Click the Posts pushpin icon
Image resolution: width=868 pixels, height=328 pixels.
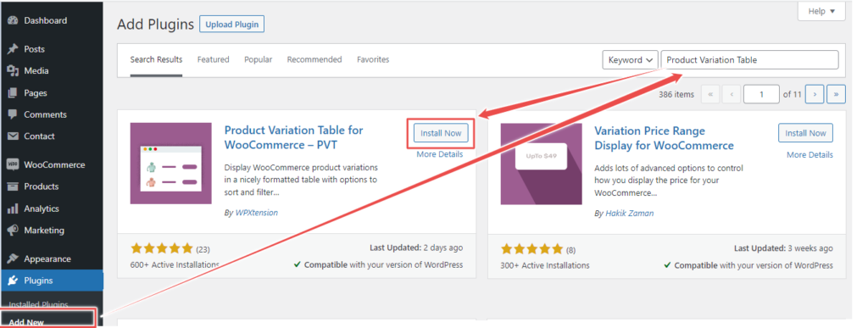13,49
